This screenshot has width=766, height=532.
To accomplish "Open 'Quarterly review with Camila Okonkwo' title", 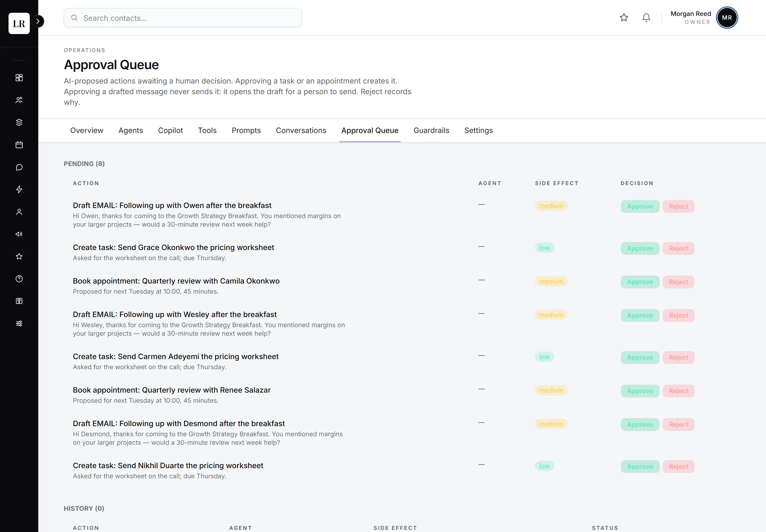I will pos(176,281).
